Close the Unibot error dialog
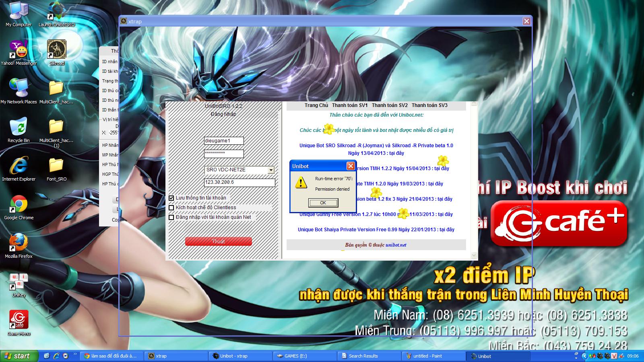 pyautogui.click(x=351, y=166)
